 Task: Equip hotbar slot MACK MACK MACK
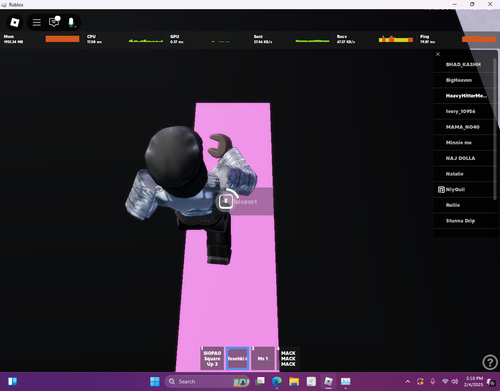coord(288,358)
